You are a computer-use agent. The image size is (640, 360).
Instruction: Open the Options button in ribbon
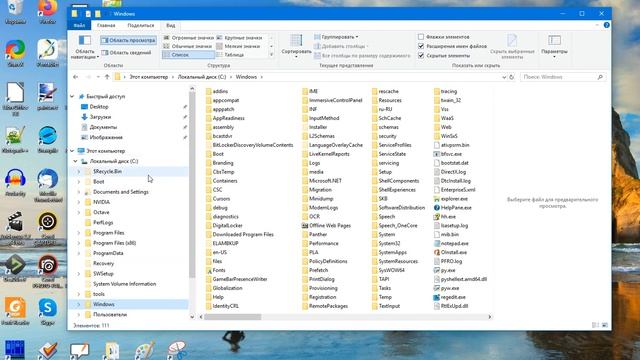554,46
